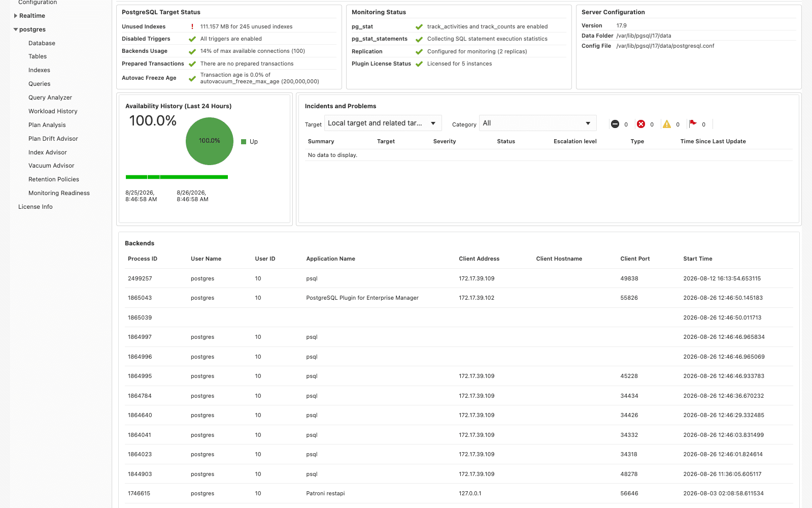Screen dimensions: 812x508
Task: Click the Patroni restapi application name cell
Action: point(325,493)
